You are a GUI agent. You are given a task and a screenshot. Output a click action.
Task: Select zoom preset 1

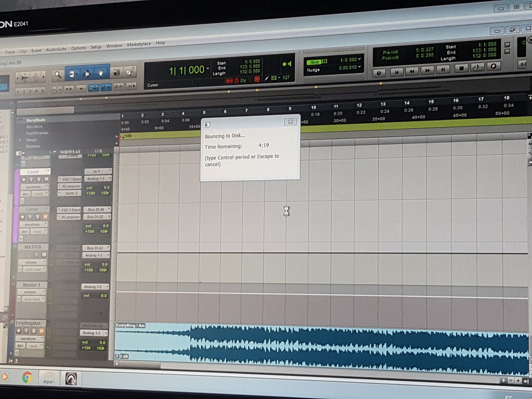pos(18,91)
